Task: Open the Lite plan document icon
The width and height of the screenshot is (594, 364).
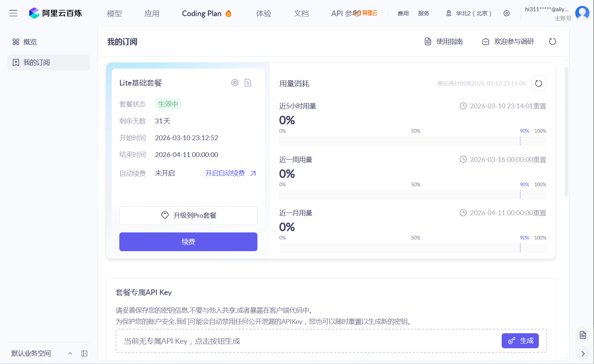Action: [248, 83]
